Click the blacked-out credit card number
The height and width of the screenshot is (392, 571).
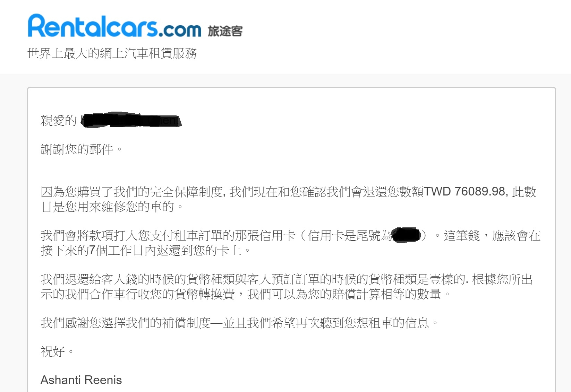406,235
